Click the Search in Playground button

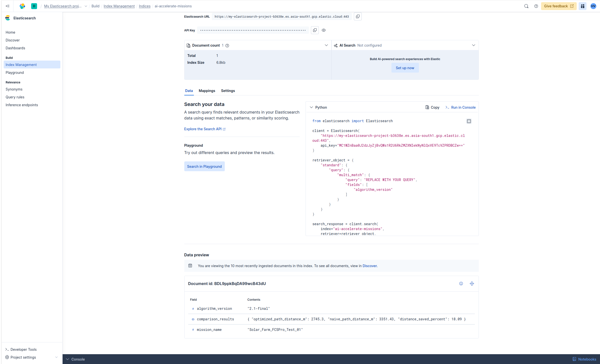tap(204, 166)
